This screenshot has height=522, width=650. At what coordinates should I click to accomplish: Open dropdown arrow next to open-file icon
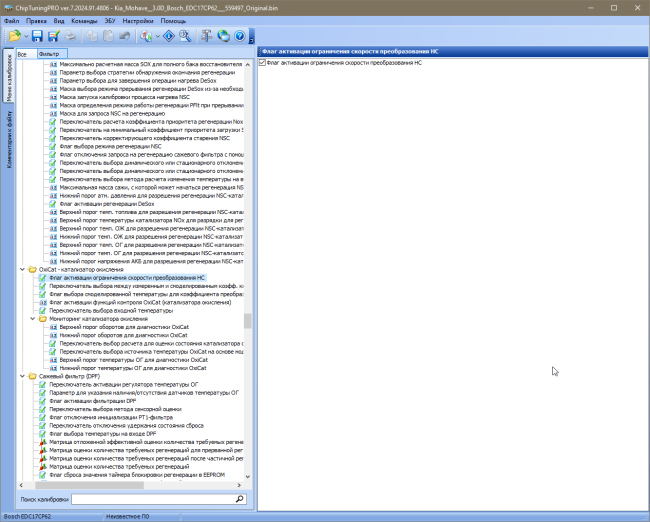tap(26, 36)
